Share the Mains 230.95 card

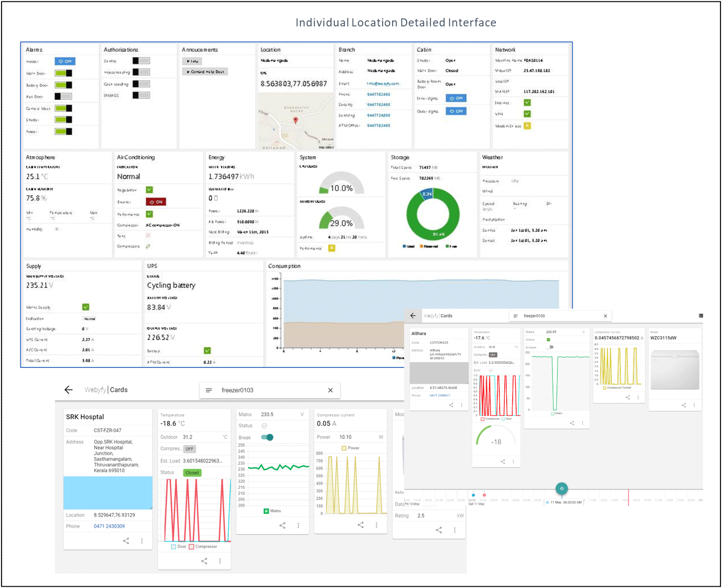pyautogui.click(x=572, y=423)
